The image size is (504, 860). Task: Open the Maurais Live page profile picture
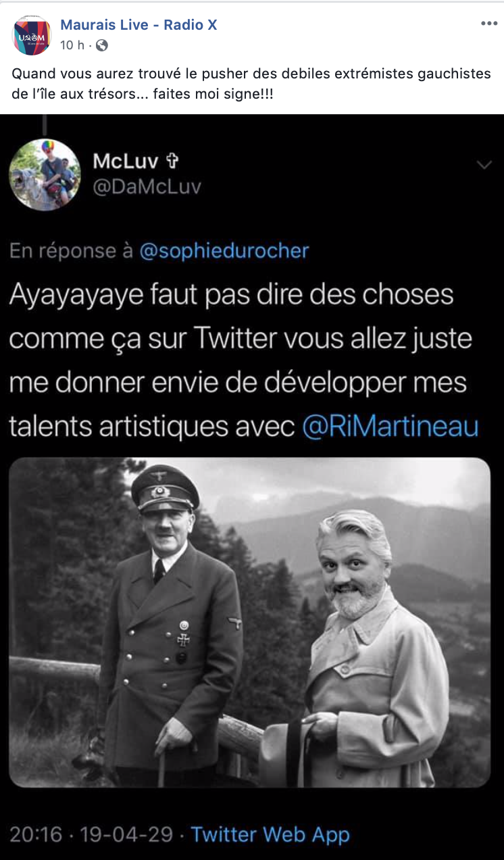coord(32,35)
